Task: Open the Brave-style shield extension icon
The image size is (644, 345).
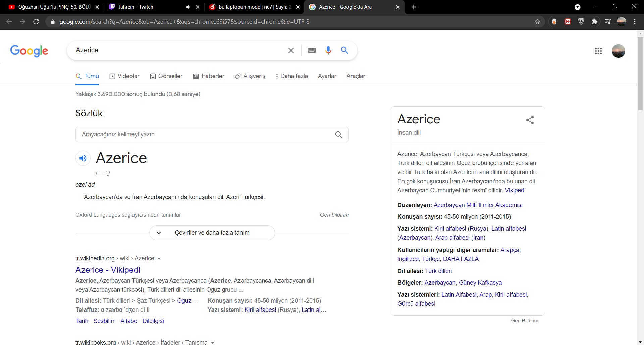Action: [581, 22]
